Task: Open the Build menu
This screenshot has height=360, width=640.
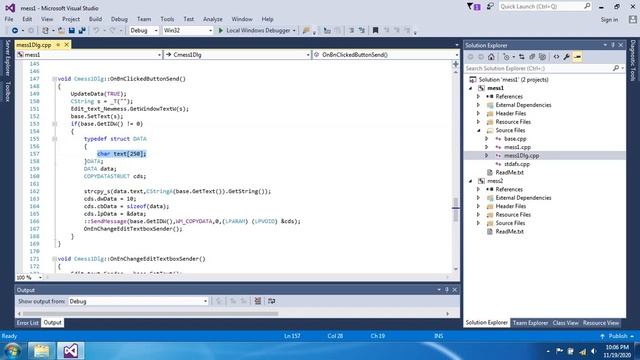Action: coord(95,19)
